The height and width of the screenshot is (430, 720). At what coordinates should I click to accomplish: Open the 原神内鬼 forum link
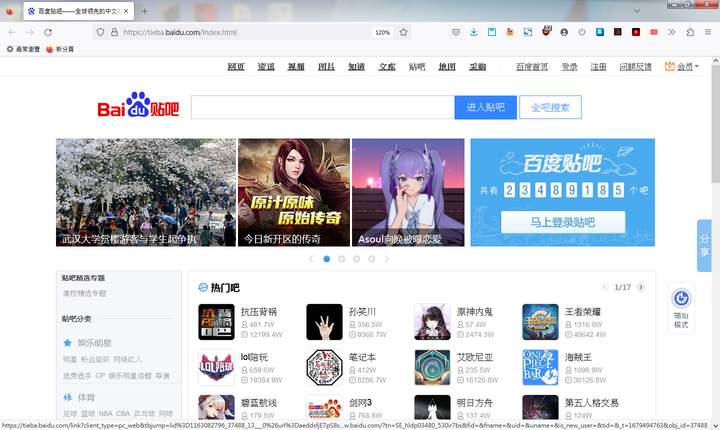[475, 311]
